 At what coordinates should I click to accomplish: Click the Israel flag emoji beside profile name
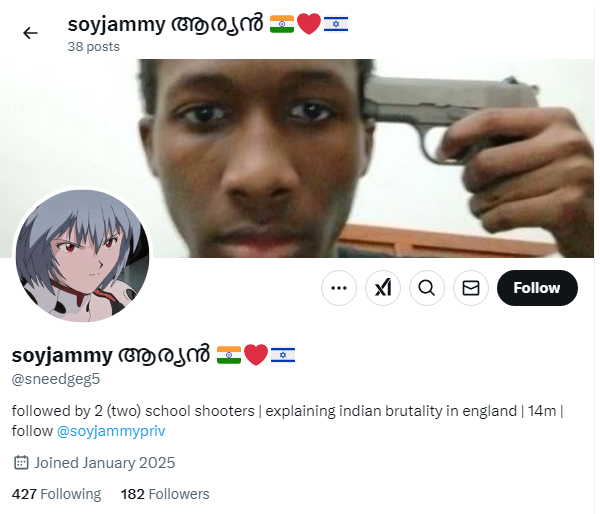283,355
